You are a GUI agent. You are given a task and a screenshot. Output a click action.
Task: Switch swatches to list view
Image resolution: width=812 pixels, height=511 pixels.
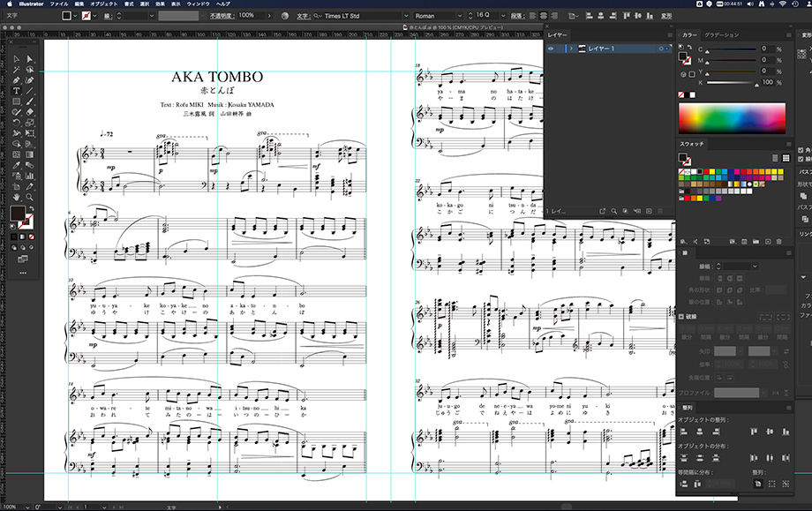point(775,158)
